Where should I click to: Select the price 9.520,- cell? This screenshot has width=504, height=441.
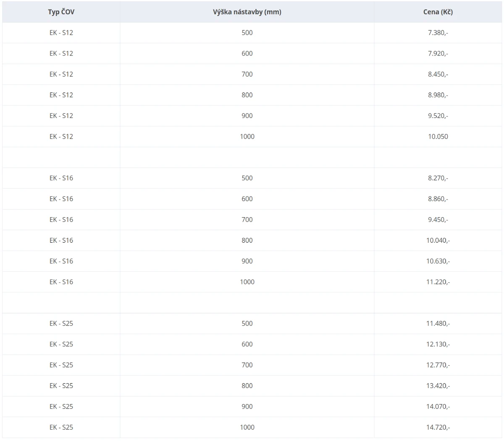438,116
